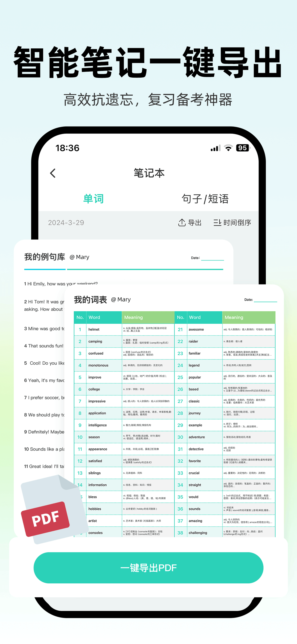Image resolution: width=297 pixels, height=644 pixels.
Task: Select sentence 'Hi Emily, how was your weekend?'
Action: coord(62,284)
